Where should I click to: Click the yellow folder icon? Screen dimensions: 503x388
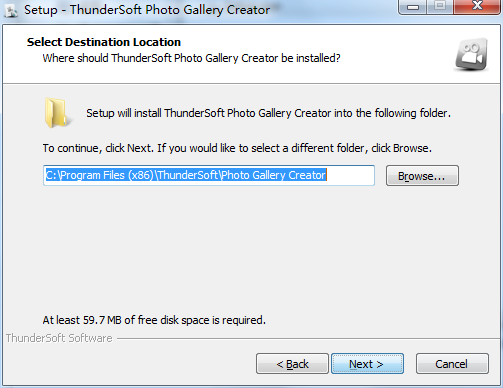point(57,113)
